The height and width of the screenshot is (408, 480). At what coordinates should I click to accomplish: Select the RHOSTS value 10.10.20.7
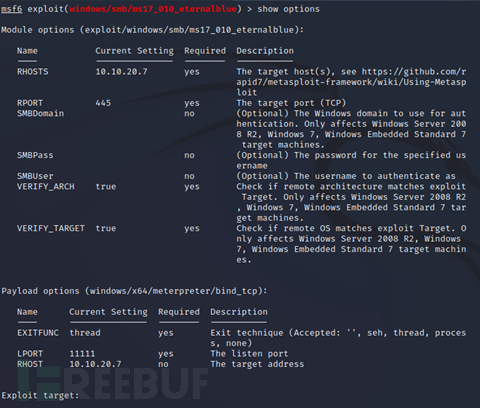coord(121,72)
